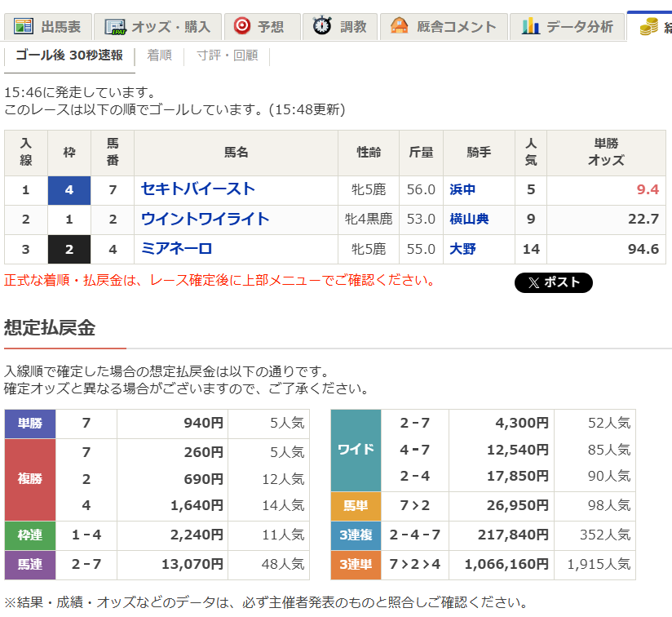
Task: Click the 馬単 payout label
Action: pyautogui.click(x=356, y=506)
